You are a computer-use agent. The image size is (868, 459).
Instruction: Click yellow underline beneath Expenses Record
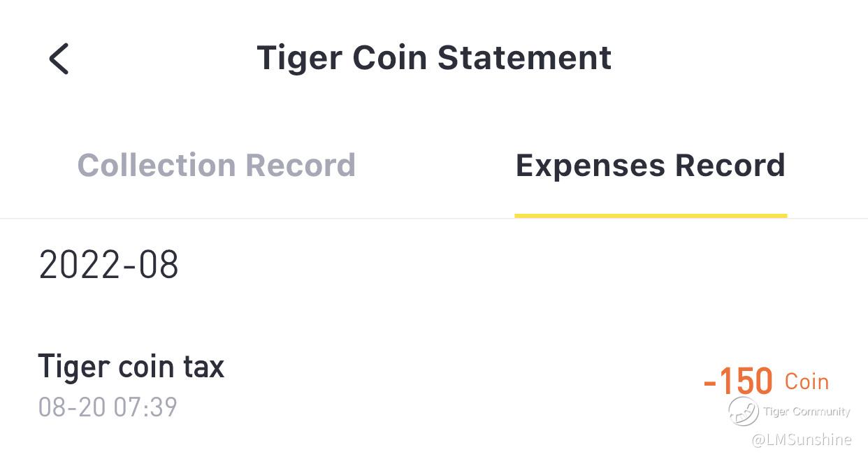tap(650, 215)
